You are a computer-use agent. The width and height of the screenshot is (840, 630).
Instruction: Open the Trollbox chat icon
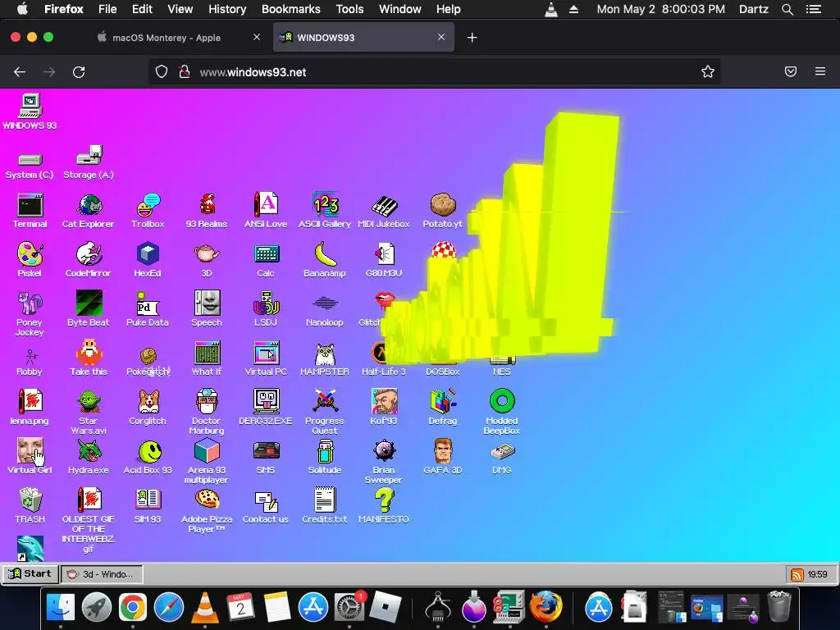point(148,211)
